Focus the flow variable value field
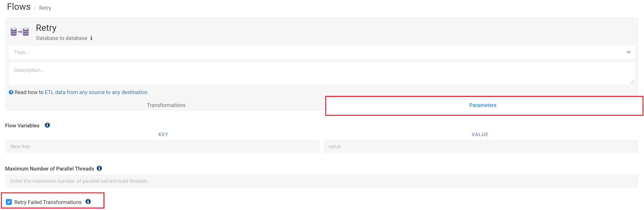644x210 pixels. tap(480, 146)
